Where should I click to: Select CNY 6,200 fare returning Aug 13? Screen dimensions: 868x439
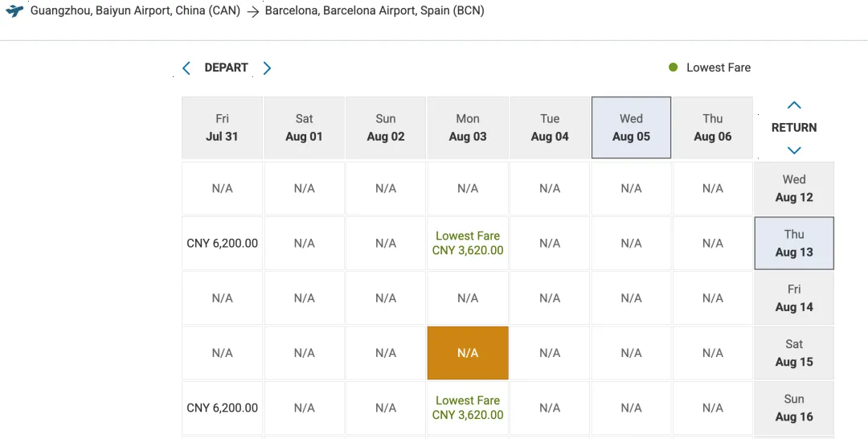[x=222, y=243]
